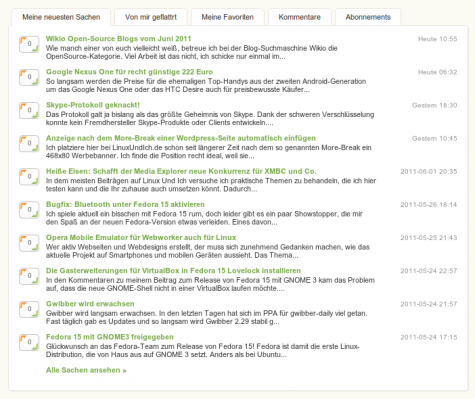
Task: Click description starting 'In dem meisten Beiträgen auf Linux'
Action: pyautogui.click(x=211, y=185)
